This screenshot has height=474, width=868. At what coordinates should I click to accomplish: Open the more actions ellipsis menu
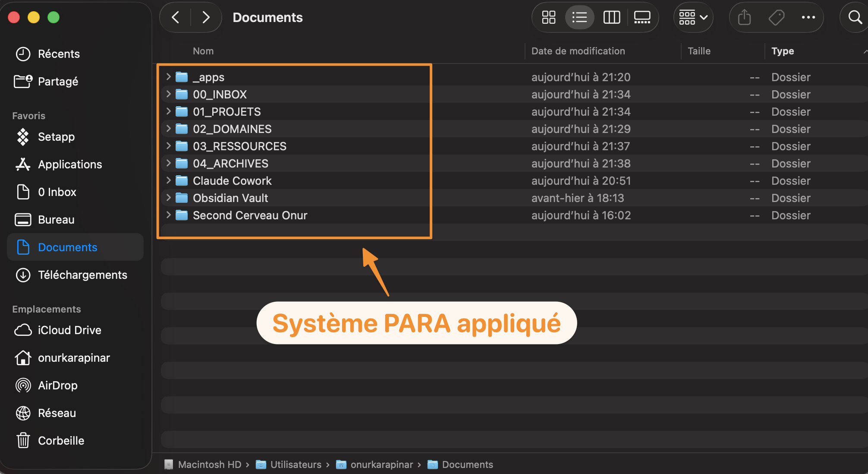point(808,17)
